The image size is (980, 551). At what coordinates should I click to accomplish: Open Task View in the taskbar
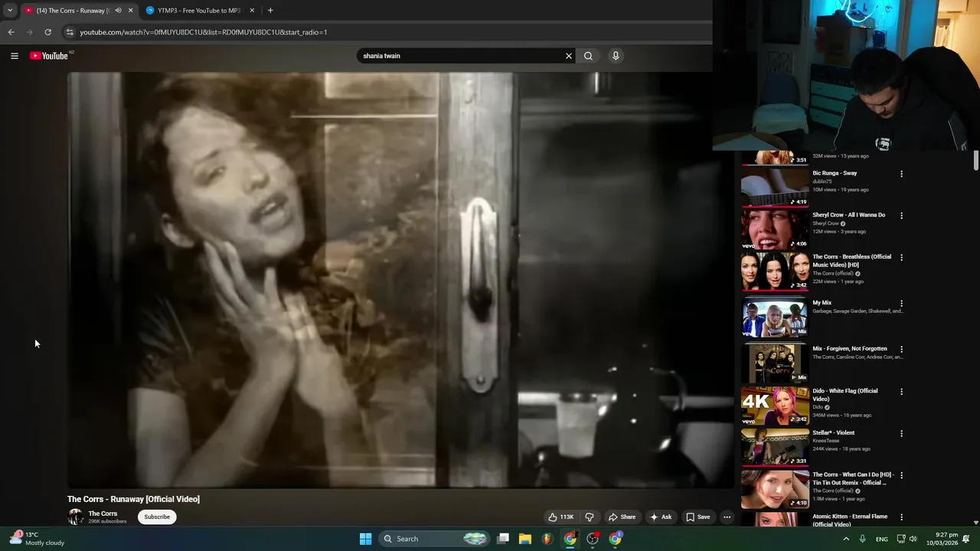(503, 539)
